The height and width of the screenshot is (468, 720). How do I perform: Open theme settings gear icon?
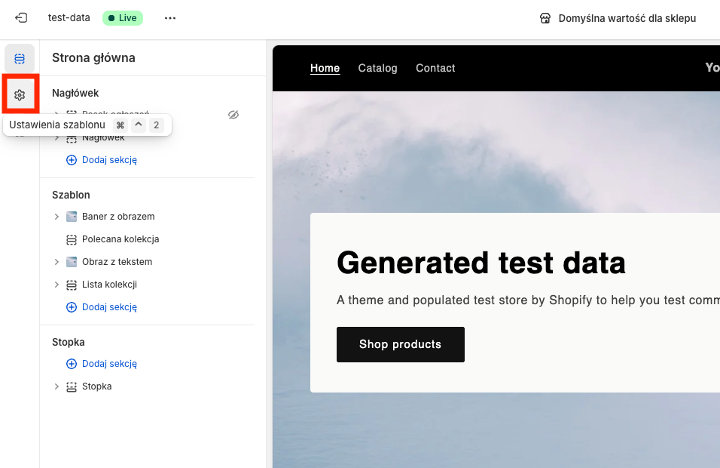pos(19,95)
